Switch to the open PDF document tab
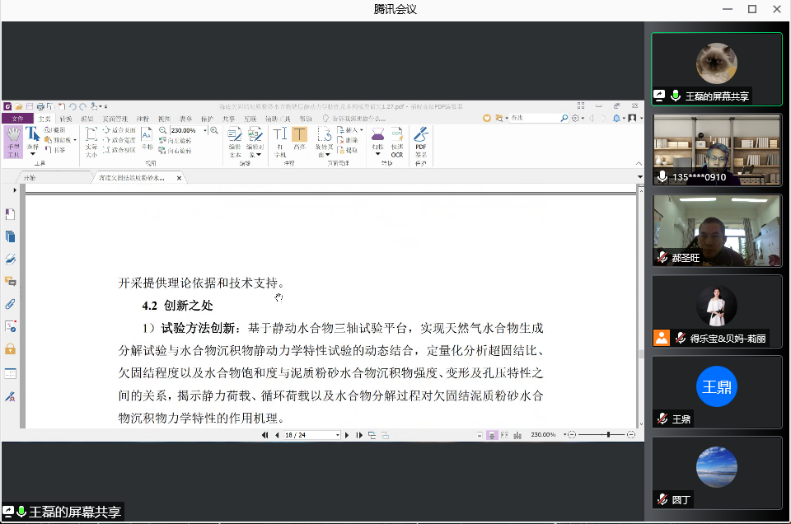Screen dimensions: 791x524 click(x=138, y=178)
